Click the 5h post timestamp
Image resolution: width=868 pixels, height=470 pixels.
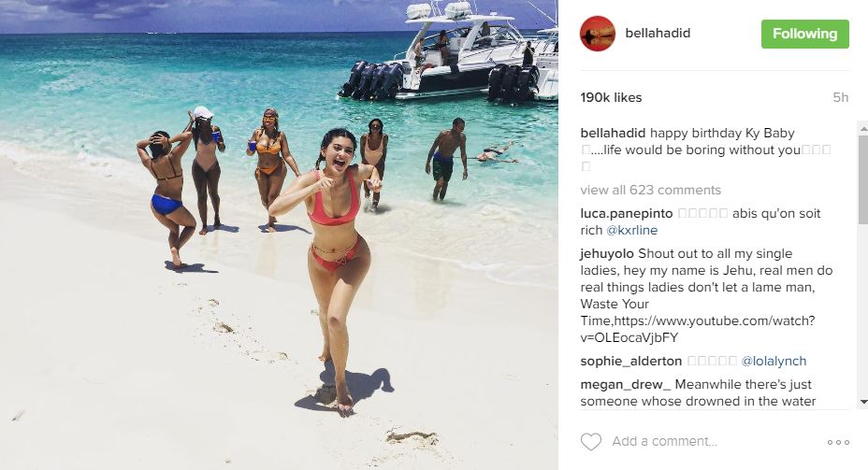[x=840, y=98]
